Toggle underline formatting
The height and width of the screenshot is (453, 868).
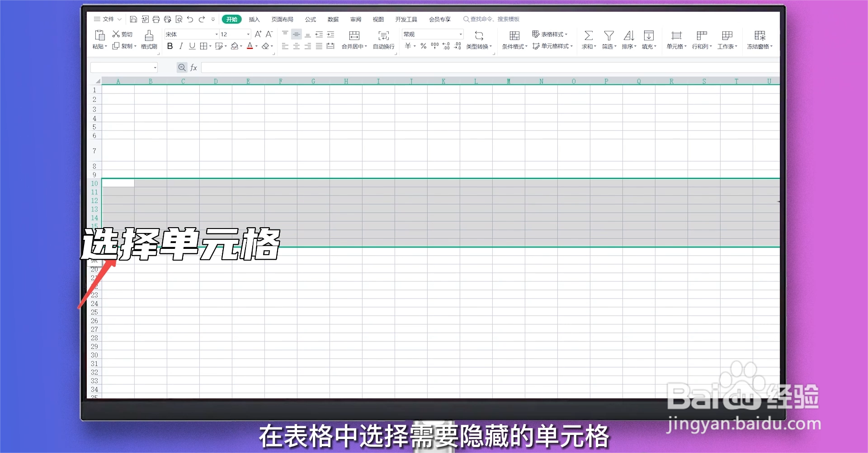click(192, 46)
